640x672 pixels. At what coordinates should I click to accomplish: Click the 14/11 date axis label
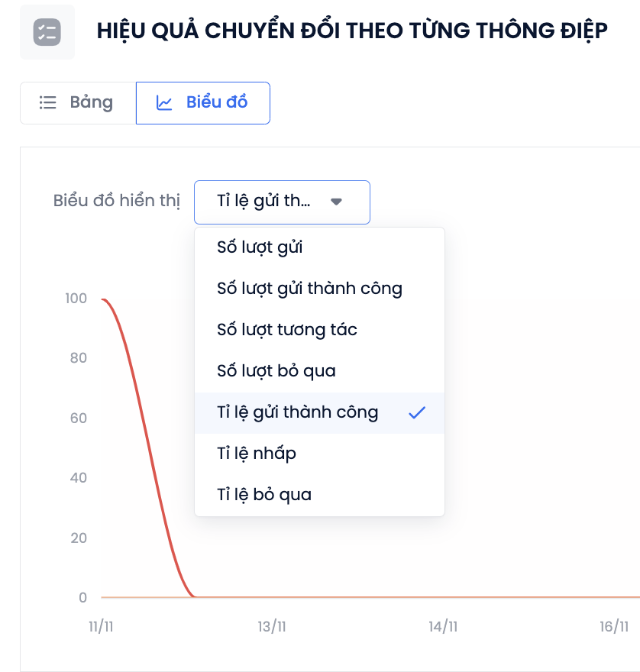coord(443,627)
